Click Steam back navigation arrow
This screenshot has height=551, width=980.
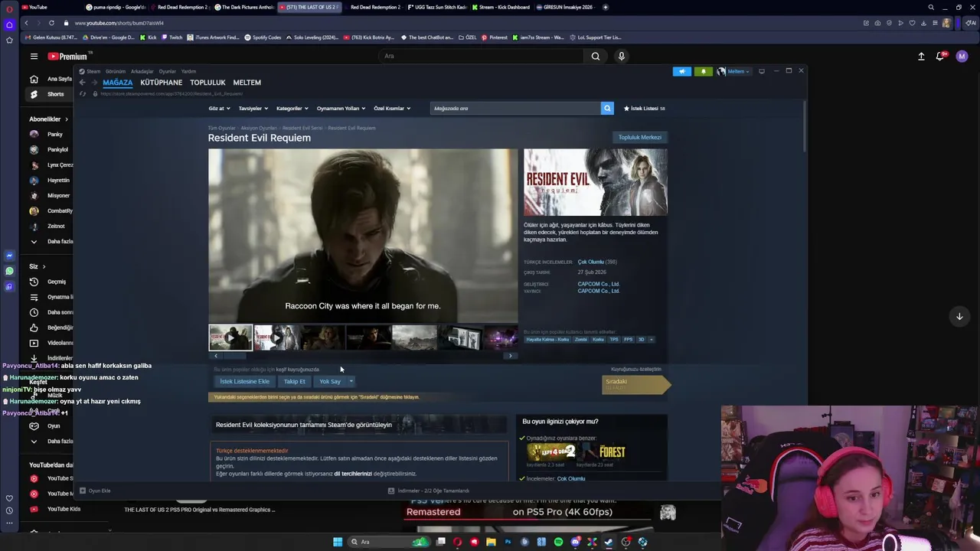click(82, 83)
